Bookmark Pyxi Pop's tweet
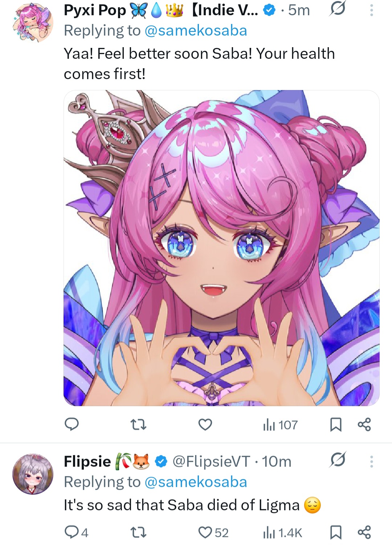Image resolution: width=392 pixels, height=545 pixels. click(x=336, y=425)
